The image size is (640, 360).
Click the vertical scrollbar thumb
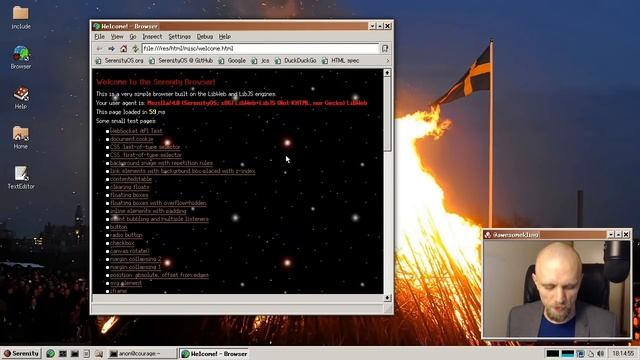point(387,114)
